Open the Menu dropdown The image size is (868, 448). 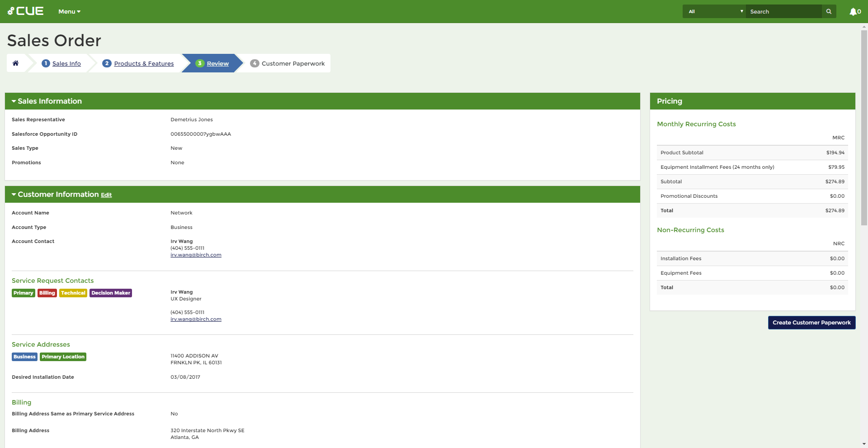(x=69, y=12)
